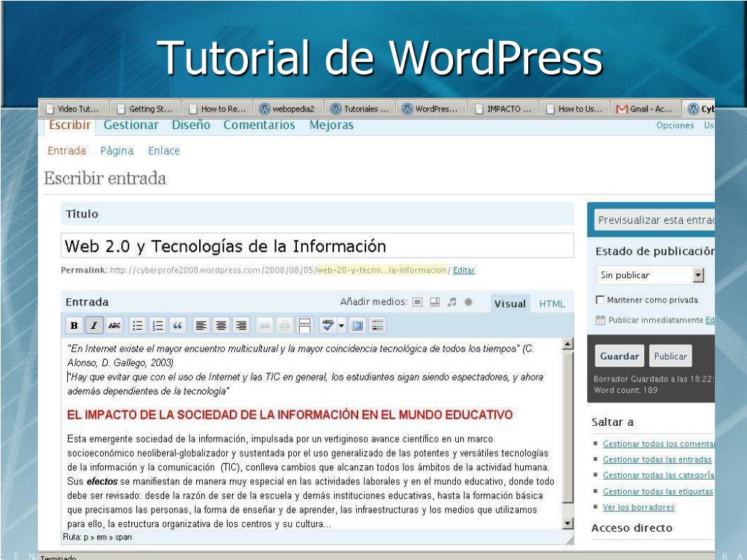Screen dimensions: 747x560
Task: Click Previsualizar esta entrada button
Action: coord(654,220)
